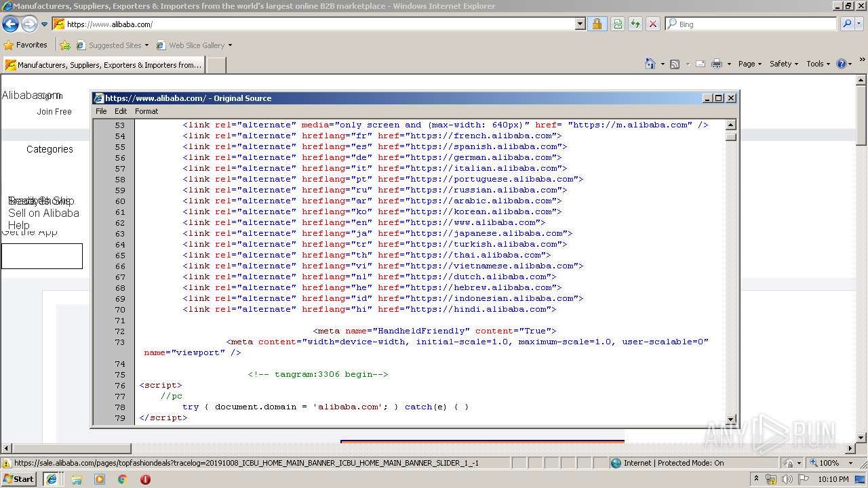Click line number 72 in source gutter
The image size is (868, 488).
click(120, 331)
